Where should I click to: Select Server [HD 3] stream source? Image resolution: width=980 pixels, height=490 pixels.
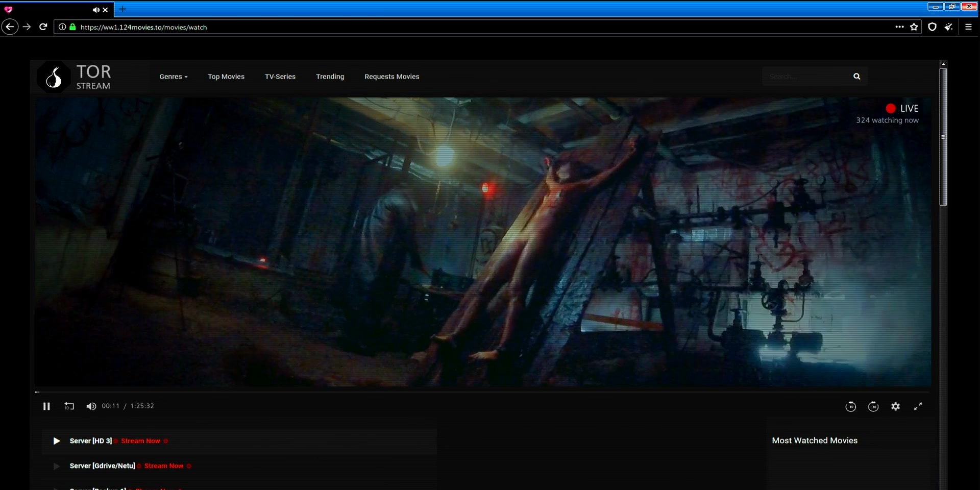91,441
